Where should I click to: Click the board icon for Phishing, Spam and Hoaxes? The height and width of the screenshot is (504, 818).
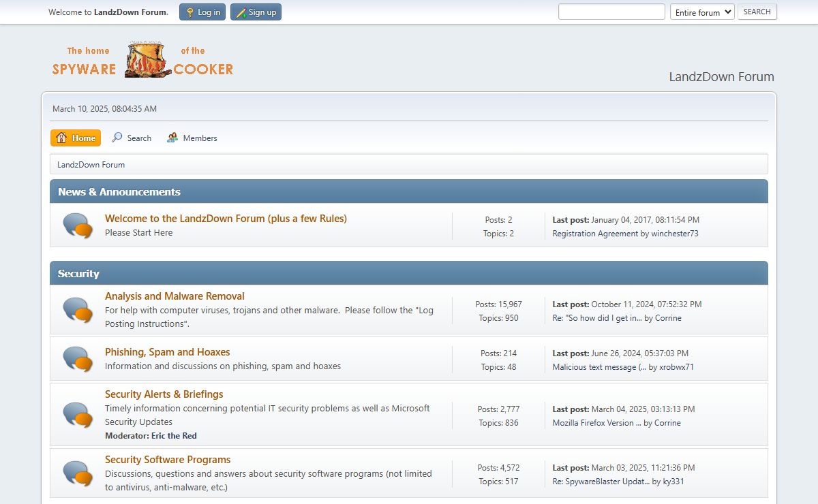tap(78, 359)
